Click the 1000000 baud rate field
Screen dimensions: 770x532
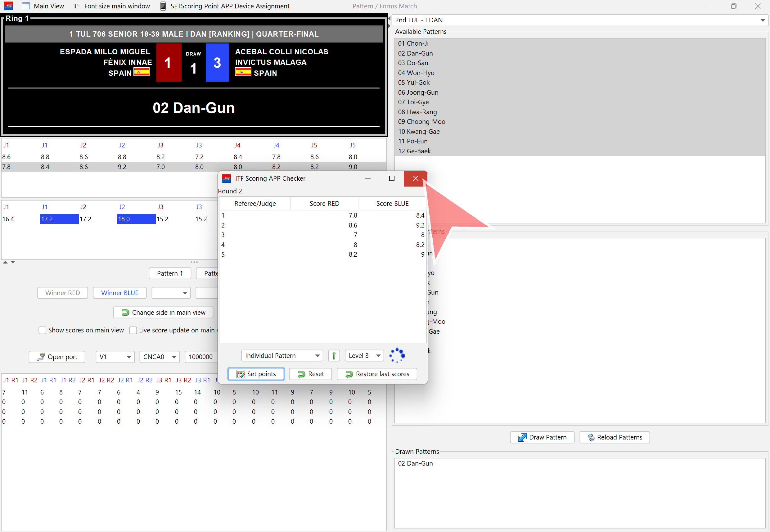click(x=201, y=357)
